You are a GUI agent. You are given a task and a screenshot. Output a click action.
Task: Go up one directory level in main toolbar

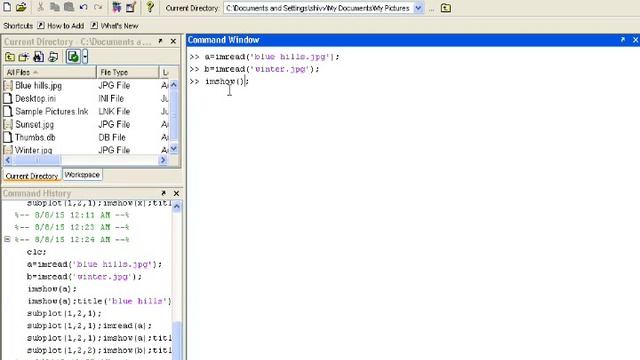[446, 8]
